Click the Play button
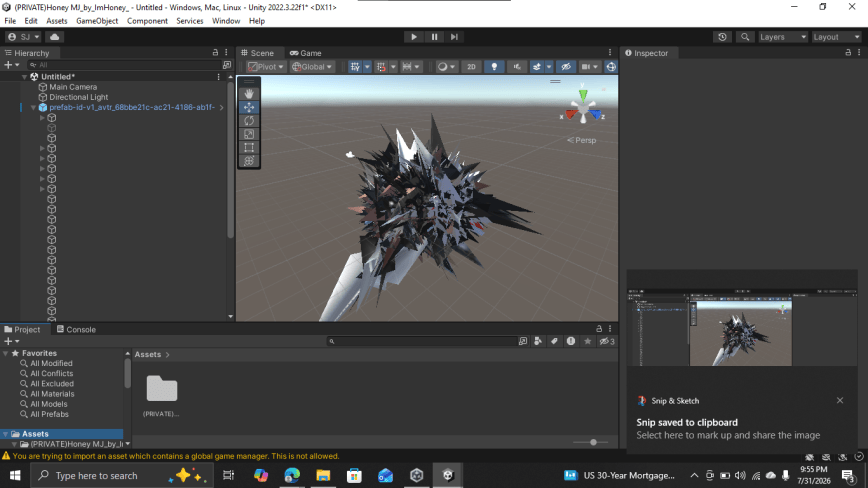 point(414,37)
